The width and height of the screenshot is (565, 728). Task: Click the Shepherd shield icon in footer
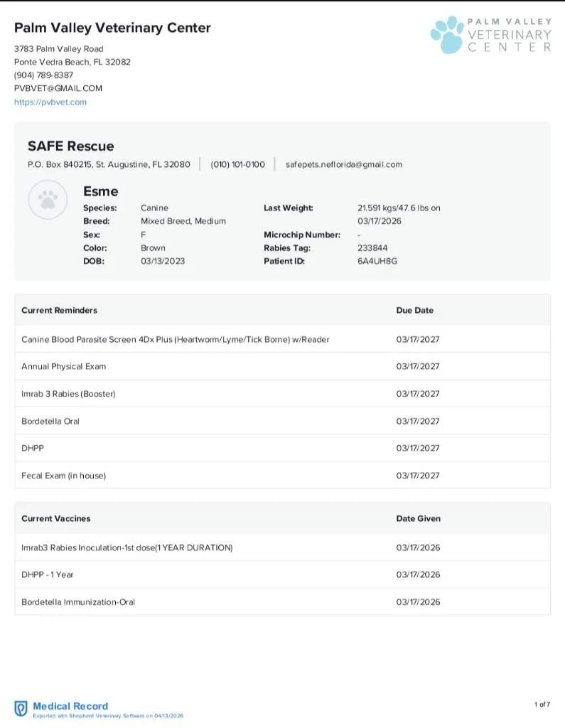click(x=21, y=708)
